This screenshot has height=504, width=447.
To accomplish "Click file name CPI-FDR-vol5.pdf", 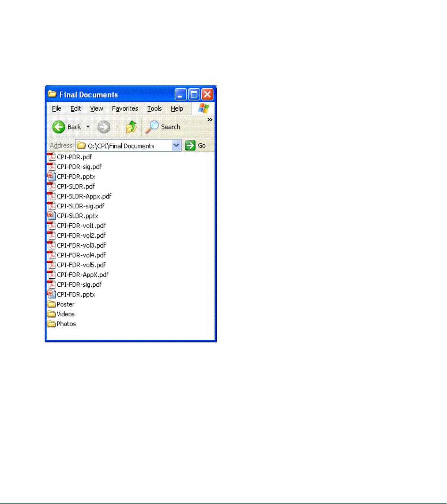I will [x=81, y=265].
